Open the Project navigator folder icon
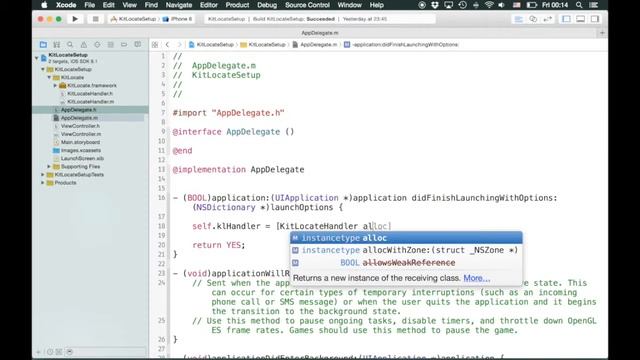The height and width of the screenshot is (360, 640). [43, 44]
